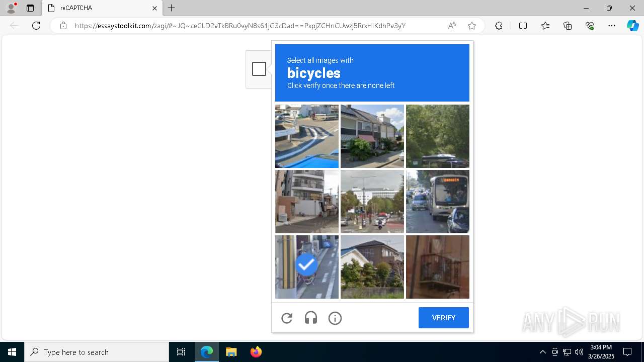644x362 pixels.
Task: Refresh the page in Edge
Action: tap(36, 26)
